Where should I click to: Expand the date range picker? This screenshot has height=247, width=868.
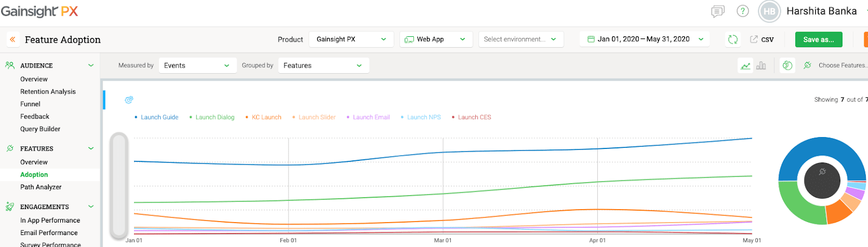tap(644, 40)
